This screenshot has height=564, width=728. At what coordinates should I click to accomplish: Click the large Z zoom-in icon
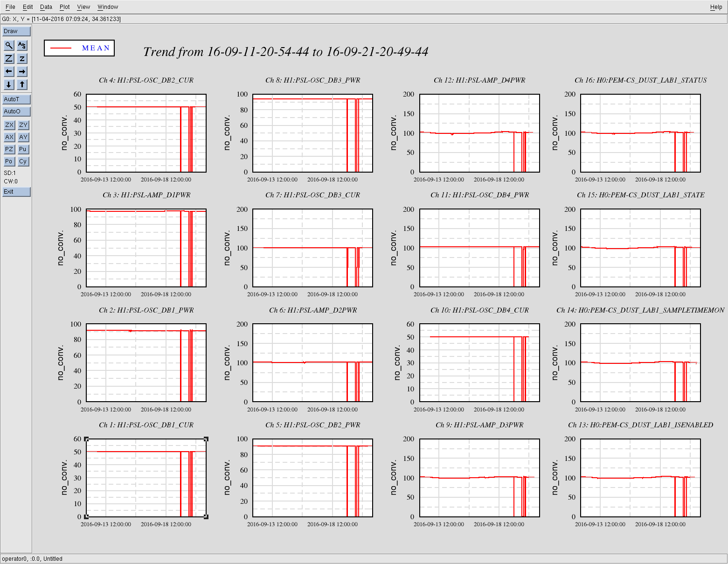coord(9,58)
